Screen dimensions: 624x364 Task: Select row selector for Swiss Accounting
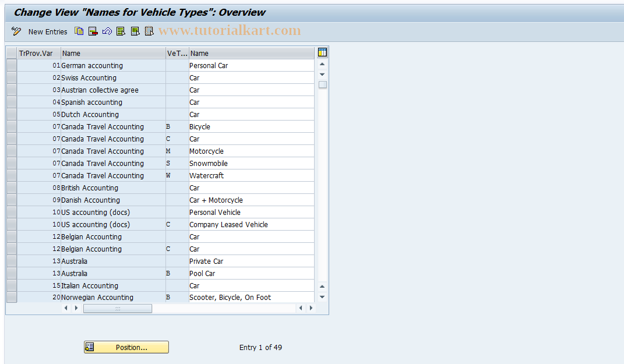(12, 78)
